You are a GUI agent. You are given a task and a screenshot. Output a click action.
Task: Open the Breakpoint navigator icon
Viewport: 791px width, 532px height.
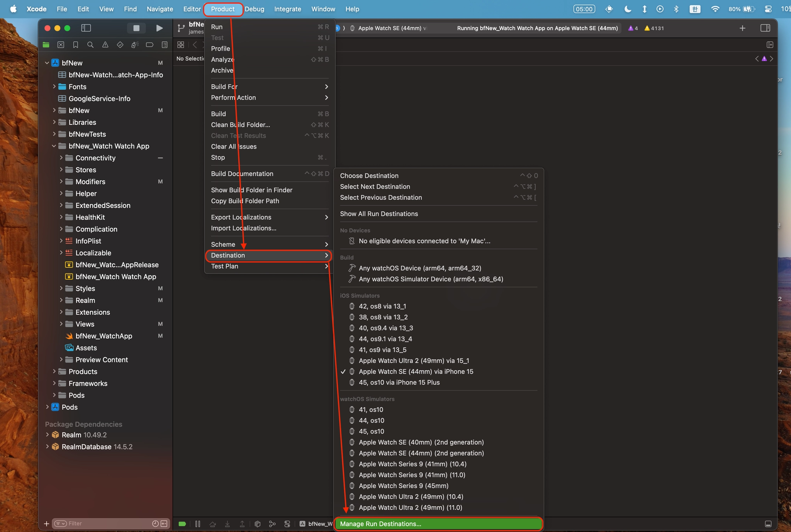click(149, 45)
